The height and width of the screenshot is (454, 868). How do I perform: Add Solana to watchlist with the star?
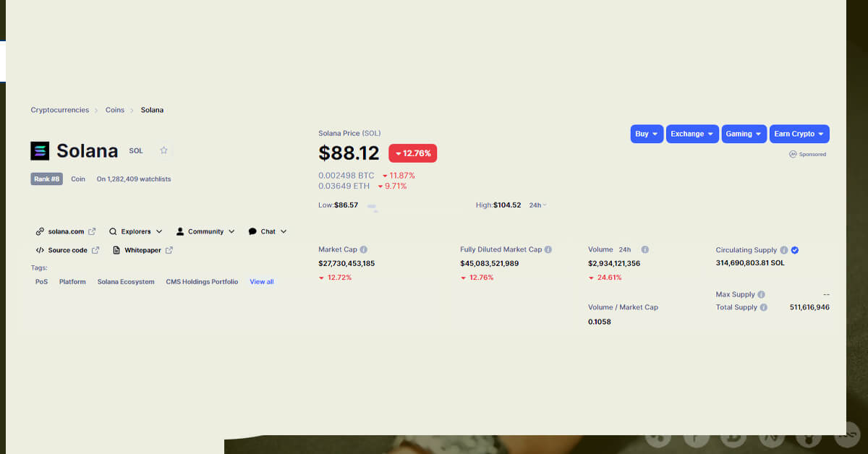[x=163, y=150]
